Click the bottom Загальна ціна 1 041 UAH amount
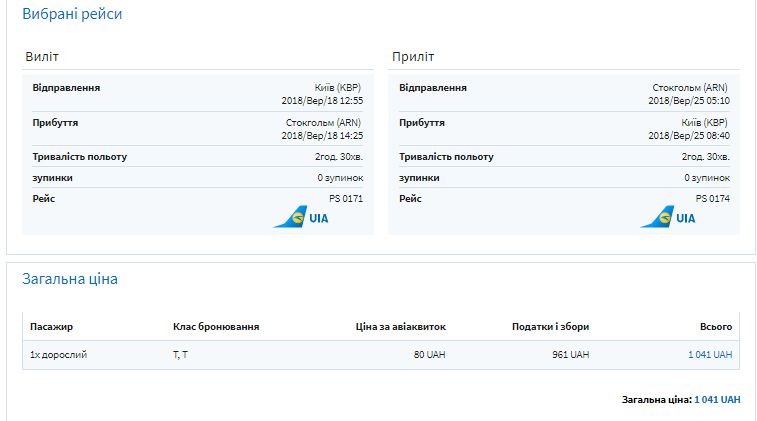Viewport: 757px width, 421px height. [717, 400]
